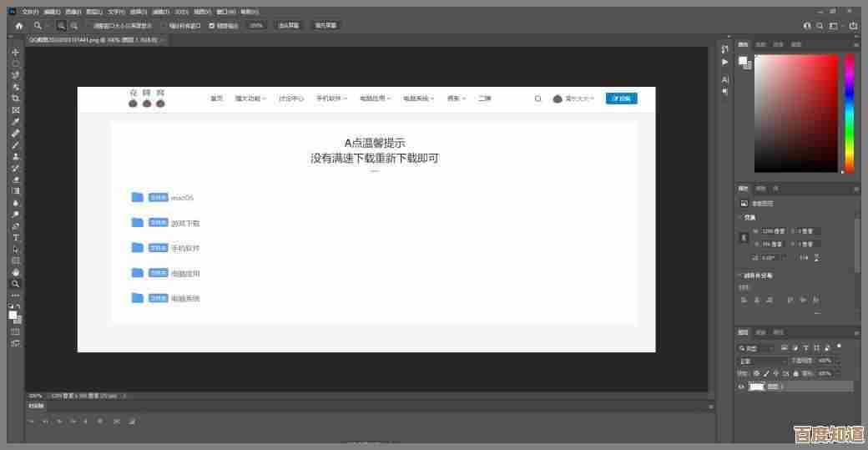The image size is (868, 450).
Task: Select the Move tool in the toolbar
Action: click(16, 52)
